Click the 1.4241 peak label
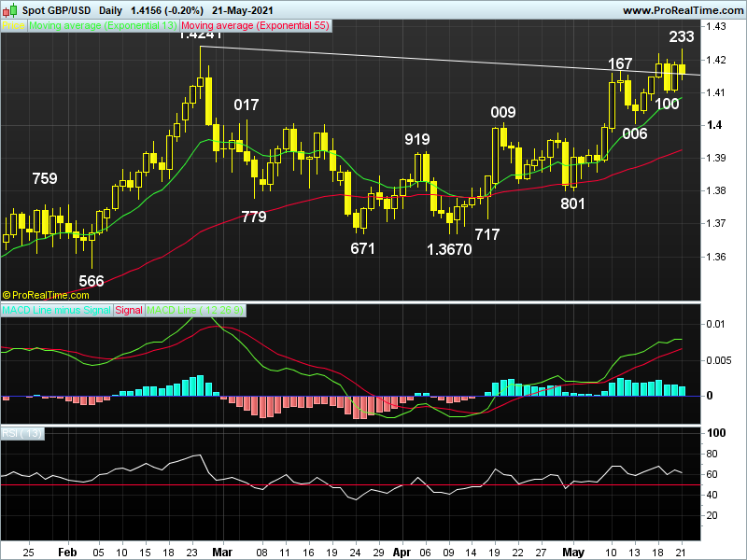Image resolution: width=747 pixels, height=560 pixels. (x=200, y=35)
